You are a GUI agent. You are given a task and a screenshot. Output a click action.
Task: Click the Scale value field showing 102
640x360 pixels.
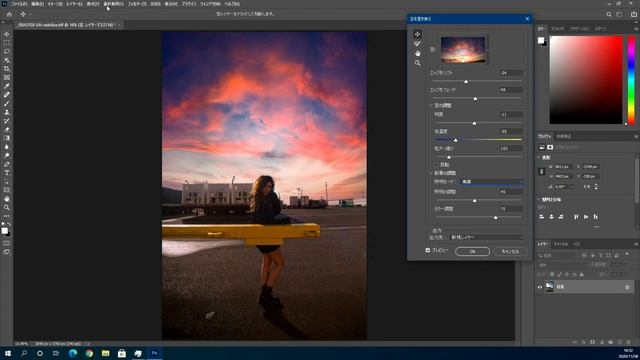[x=511, y=148]
